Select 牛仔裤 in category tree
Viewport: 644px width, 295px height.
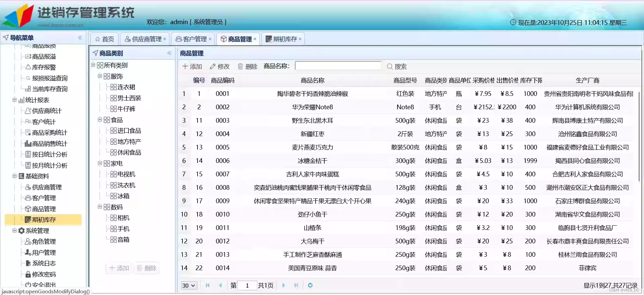tap(126, 109)
